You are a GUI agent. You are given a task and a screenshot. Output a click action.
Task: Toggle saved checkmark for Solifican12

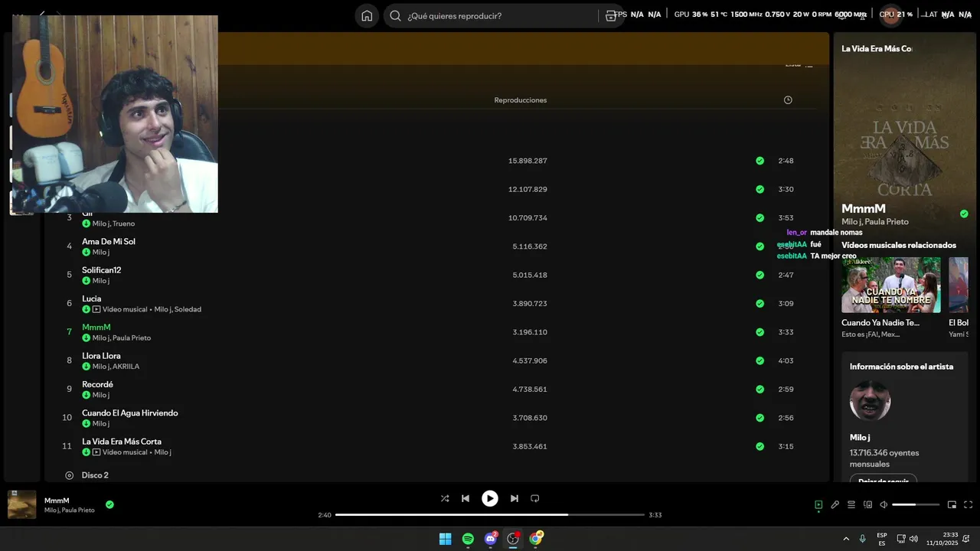pyautogui.click(x=759, y=275)
